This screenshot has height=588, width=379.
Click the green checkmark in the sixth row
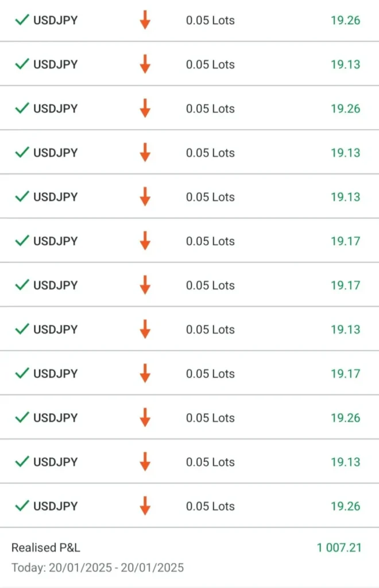(22, 241)
